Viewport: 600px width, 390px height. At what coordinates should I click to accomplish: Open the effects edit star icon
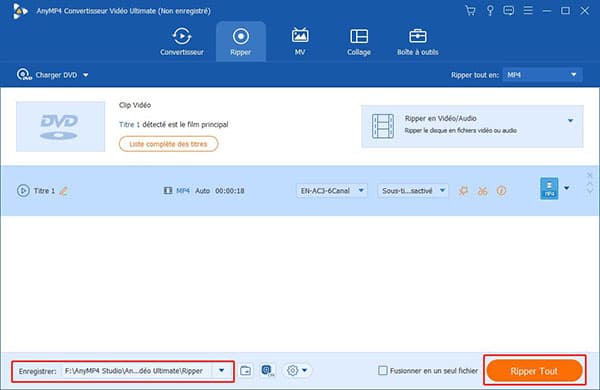pos(463,191)
